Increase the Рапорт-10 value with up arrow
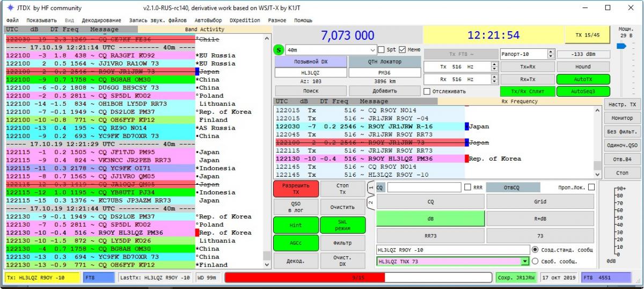 click(550, 52)
